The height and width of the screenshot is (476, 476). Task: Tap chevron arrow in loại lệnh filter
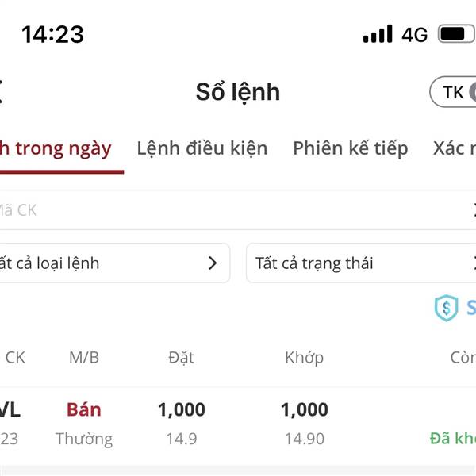tap(213, 263)
